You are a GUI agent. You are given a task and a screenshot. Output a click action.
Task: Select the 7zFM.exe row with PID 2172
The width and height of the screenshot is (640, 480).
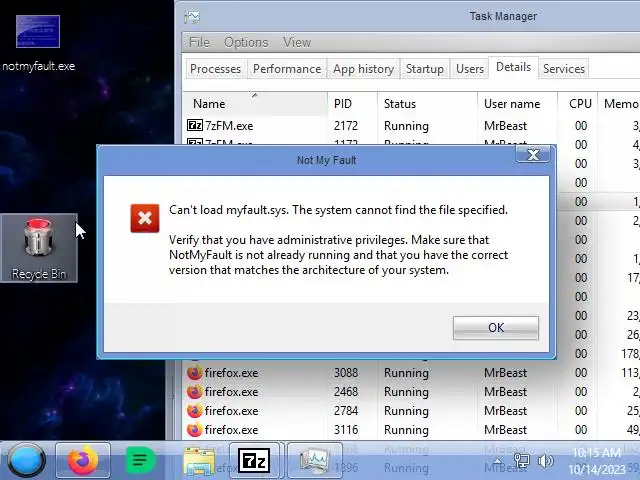(x=411, y=125)
